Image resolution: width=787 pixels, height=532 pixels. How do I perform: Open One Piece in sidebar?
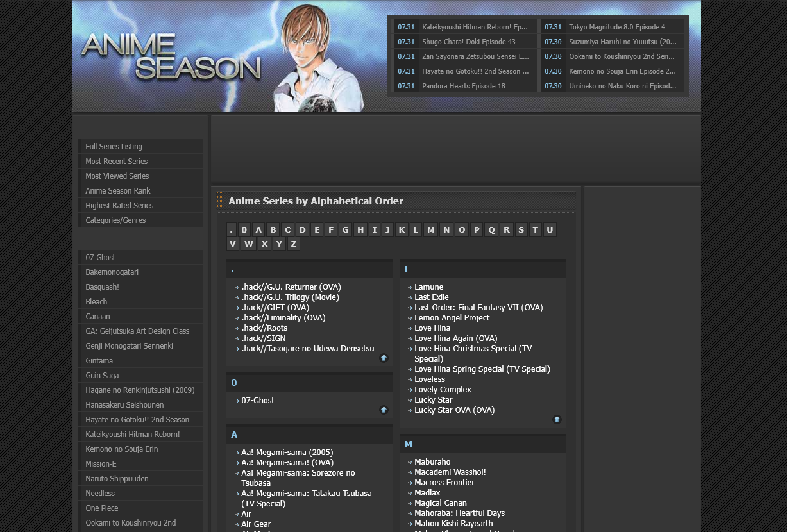(x=140, y=508)
